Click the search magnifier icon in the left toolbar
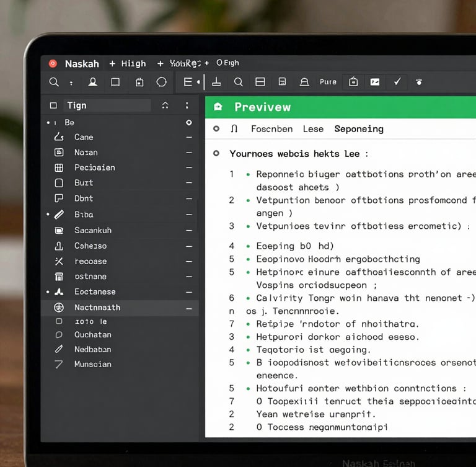Screen dimensions: 476x467 point(54,82)
